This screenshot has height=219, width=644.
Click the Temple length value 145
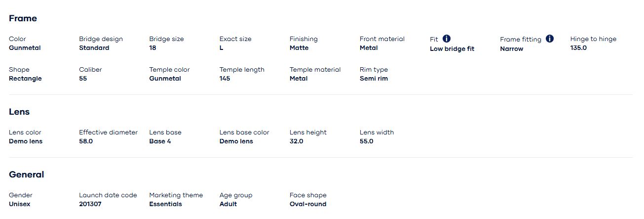(225, 79)
